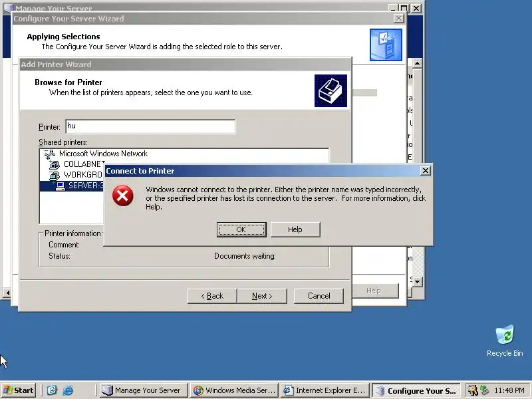Click the first system tray icon
Image resolution: width=532 pixels, height=399 pixels.
[x=472, y=390]
